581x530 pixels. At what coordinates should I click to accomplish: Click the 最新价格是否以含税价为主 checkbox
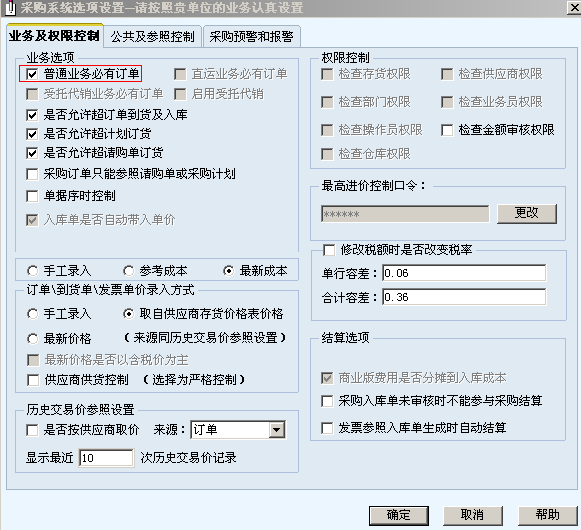33,360
